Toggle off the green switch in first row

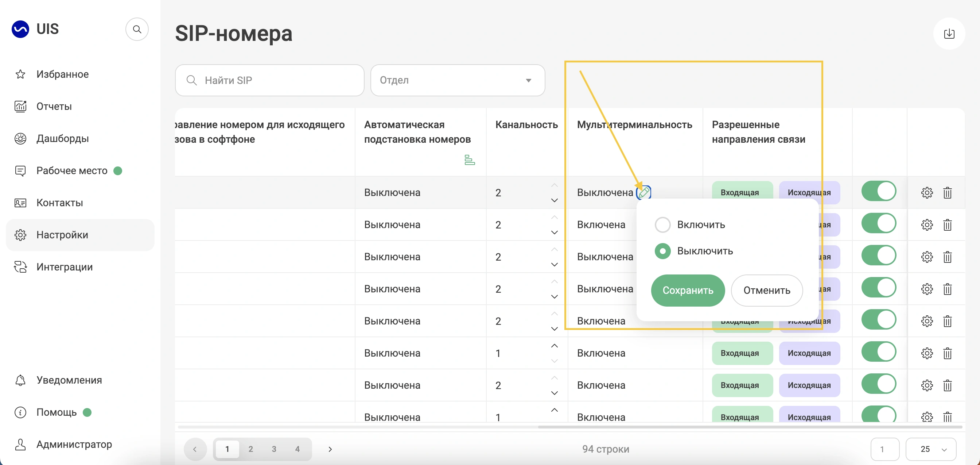[879, 191]
